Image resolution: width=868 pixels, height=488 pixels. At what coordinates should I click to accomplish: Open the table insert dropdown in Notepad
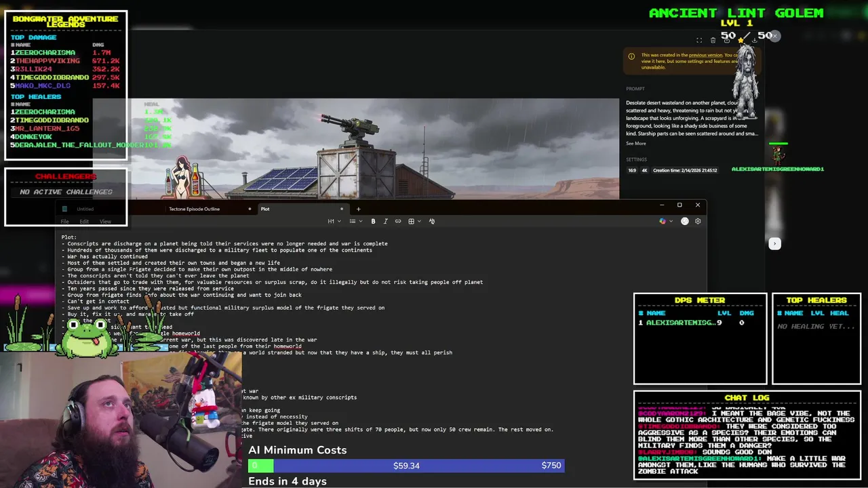point(414,221)
